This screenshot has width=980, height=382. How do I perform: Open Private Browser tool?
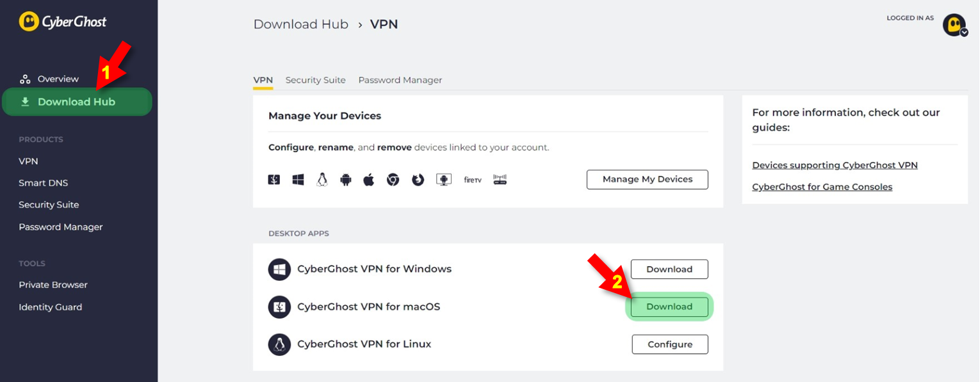click(x=53, y=285)
